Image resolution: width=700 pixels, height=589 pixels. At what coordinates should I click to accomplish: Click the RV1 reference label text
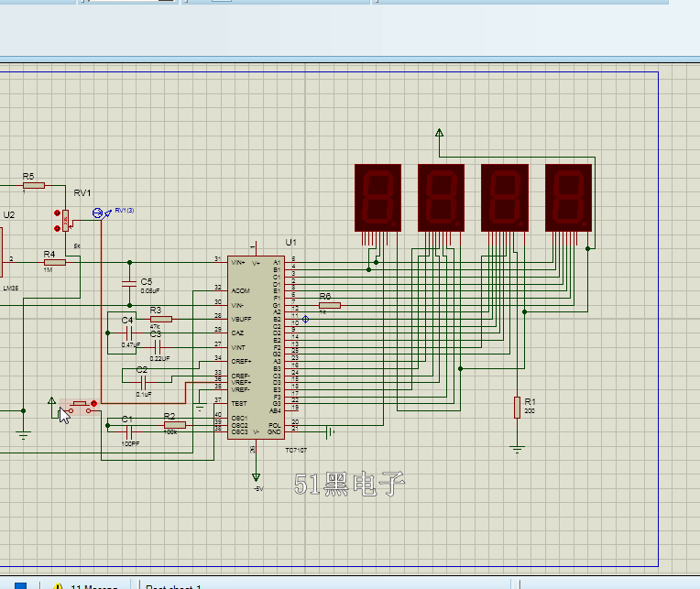pos(82,192)
